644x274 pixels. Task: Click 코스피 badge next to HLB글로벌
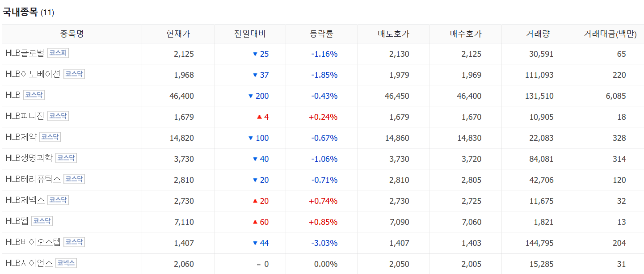(x=58, y=53)
